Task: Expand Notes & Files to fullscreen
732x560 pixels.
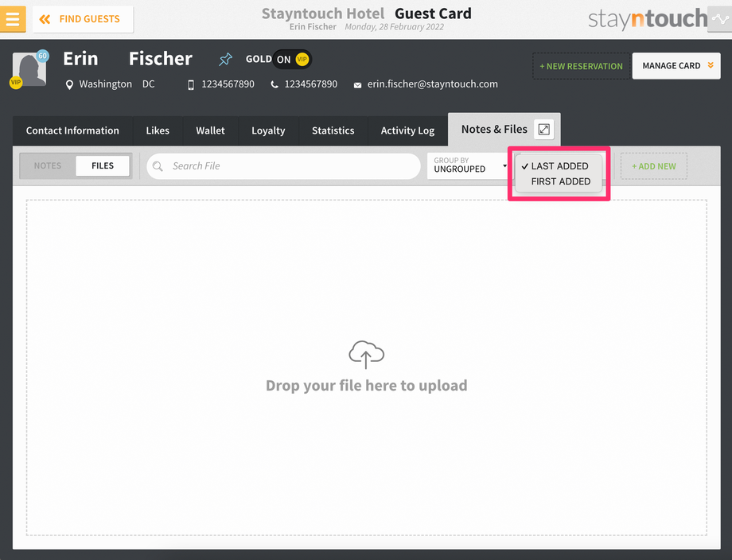Action: pos(544,130)
